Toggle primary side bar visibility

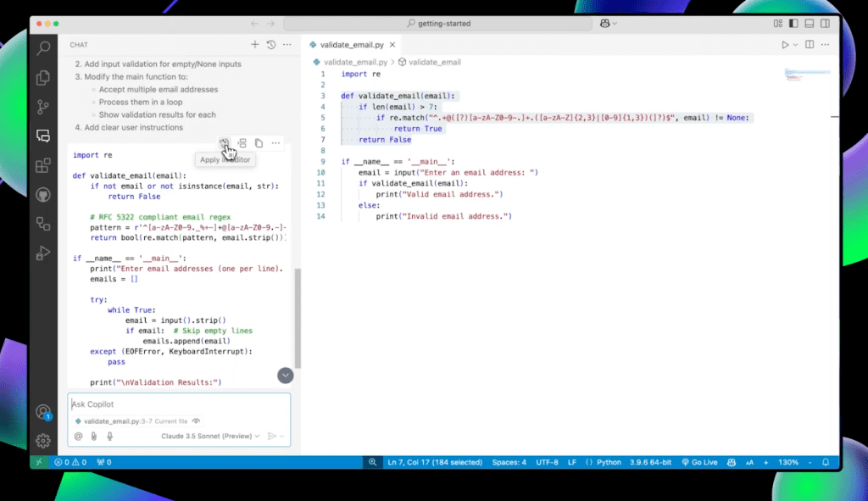[793, 23]
